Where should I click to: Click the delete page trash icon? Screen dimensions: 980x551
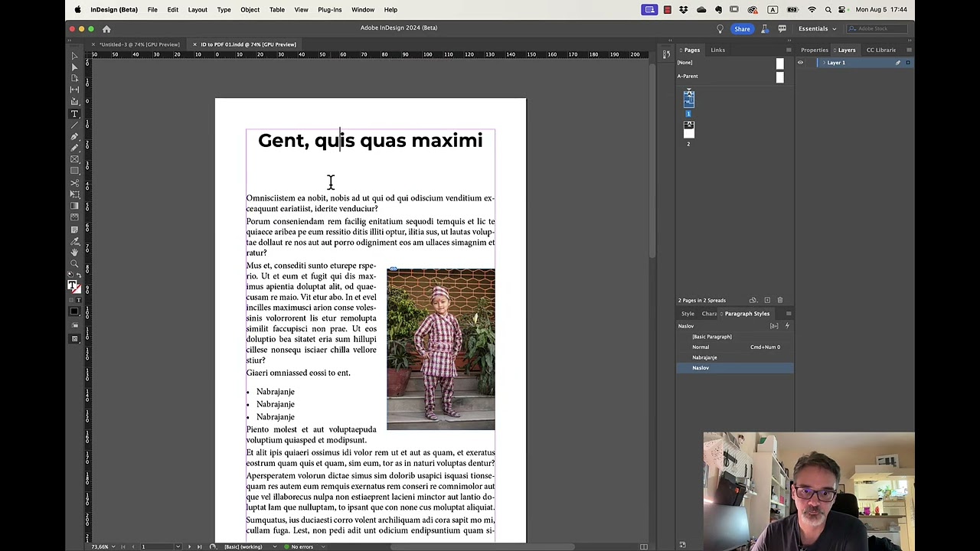point(780,300)
